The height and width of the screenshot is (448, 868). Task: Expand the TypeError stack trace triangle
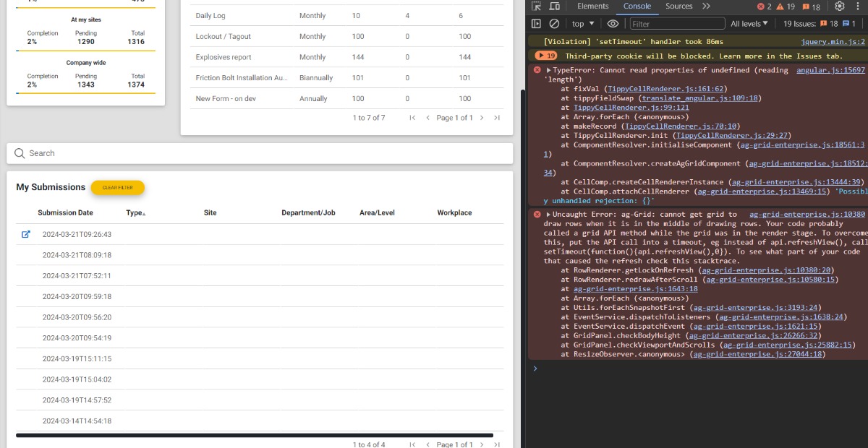548,70
